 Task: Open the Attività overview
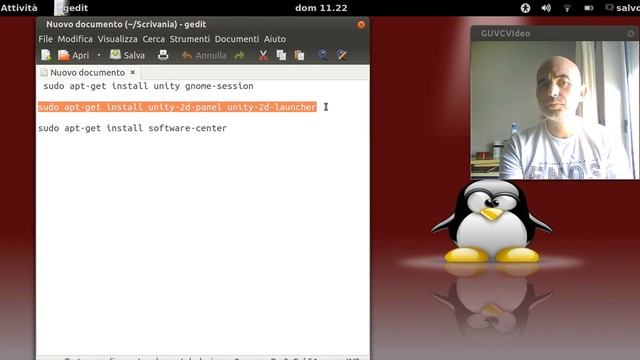coord(19,8)
